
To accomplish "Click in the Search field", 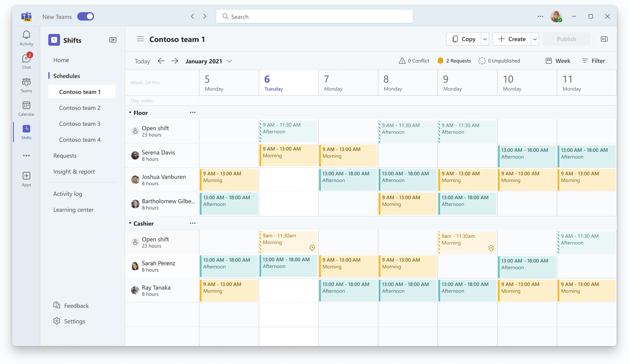I will (314, 16).
